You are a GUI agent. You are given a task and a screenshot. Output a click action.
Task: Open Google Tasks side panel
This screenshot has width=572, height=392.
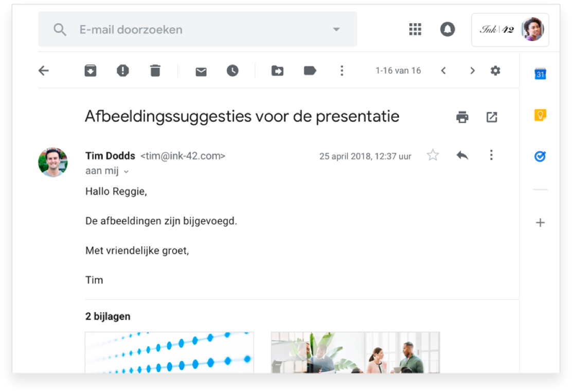click(x=540, y=156)
